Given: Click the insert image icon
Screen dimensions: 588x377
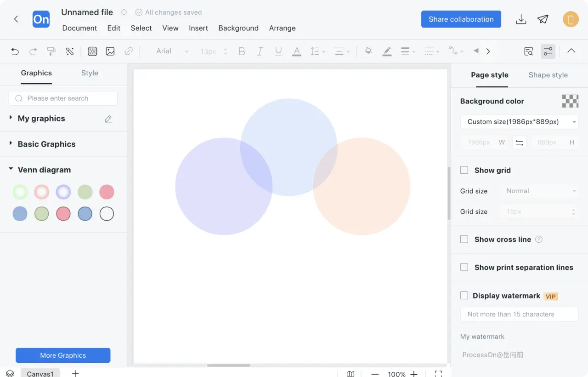Looking at the screenshot, I should [x=110, y=51].
